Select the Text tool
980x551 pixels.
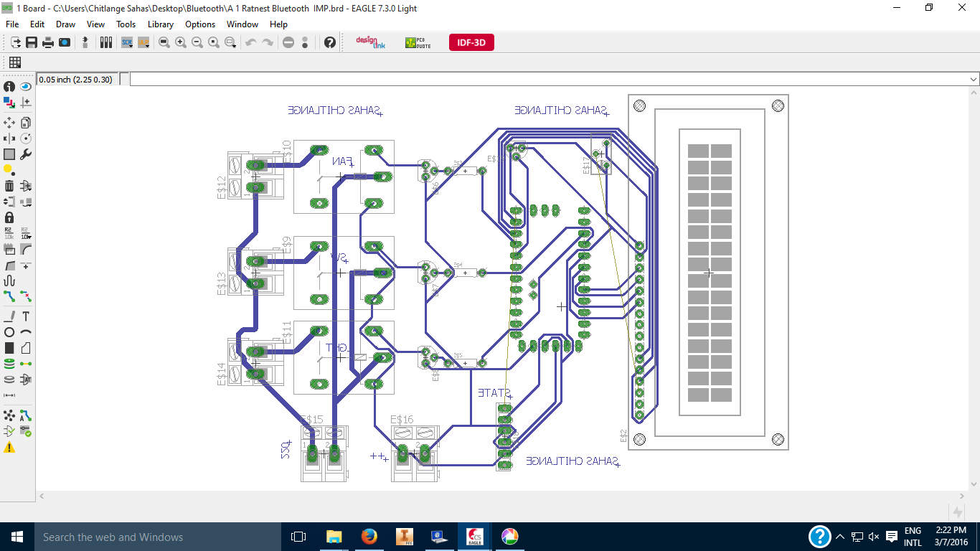26,316
